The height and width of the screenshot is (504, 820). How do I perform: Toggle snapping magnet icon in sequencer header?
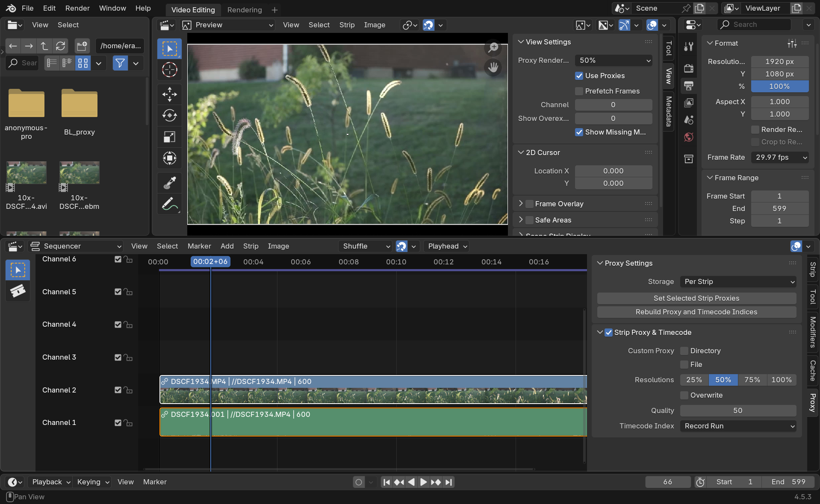coord(401,246)
